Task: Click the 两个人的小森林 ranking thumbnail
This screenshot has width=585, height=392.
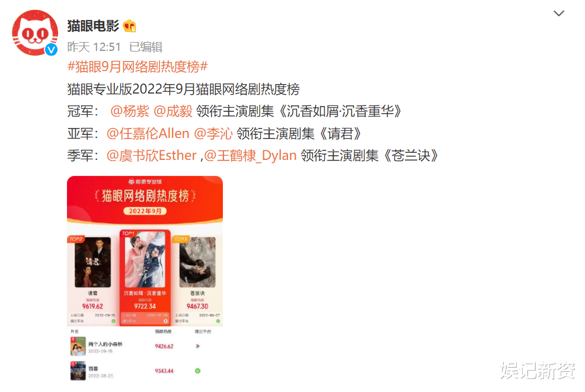Action: (x=78, y=346)
